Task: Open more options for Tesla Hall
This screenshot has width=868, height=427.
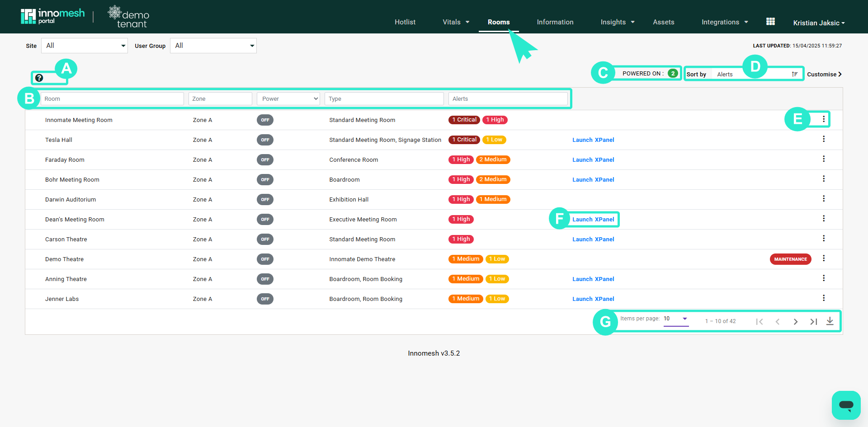Action: [824, 139]
